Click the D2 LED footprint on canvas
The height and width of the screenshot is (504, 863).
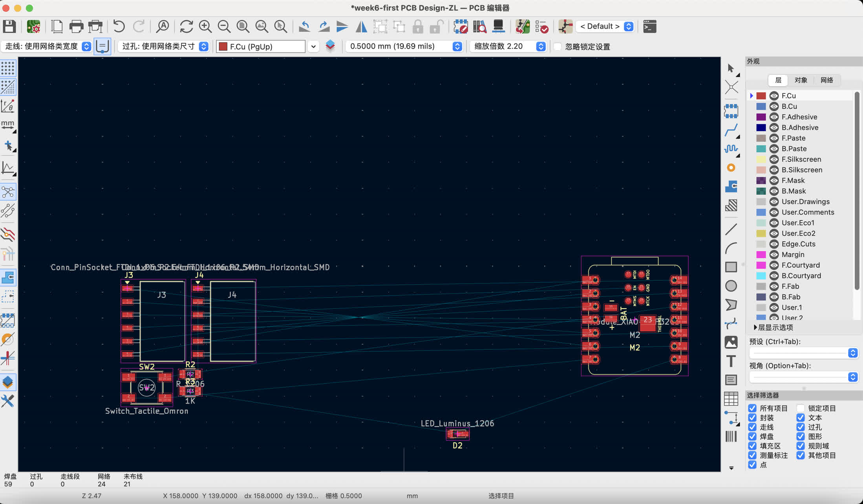click(457, 434)
